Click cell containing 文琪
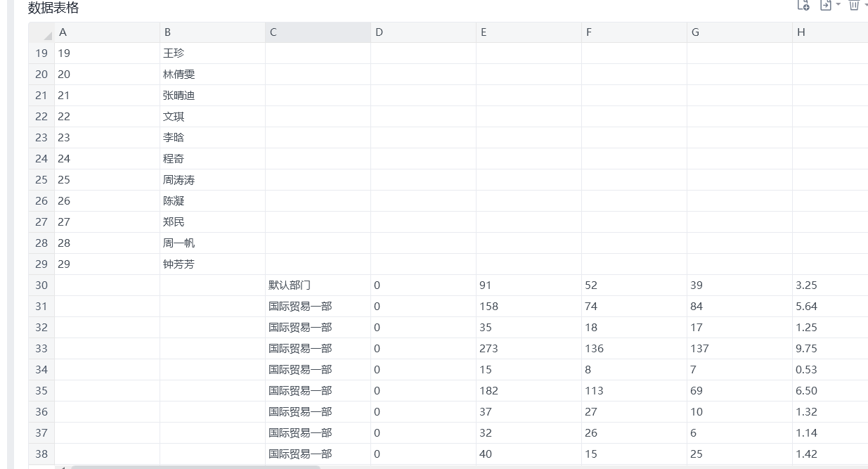This screenshot has height=469, width=868. [x=213, y=117]
